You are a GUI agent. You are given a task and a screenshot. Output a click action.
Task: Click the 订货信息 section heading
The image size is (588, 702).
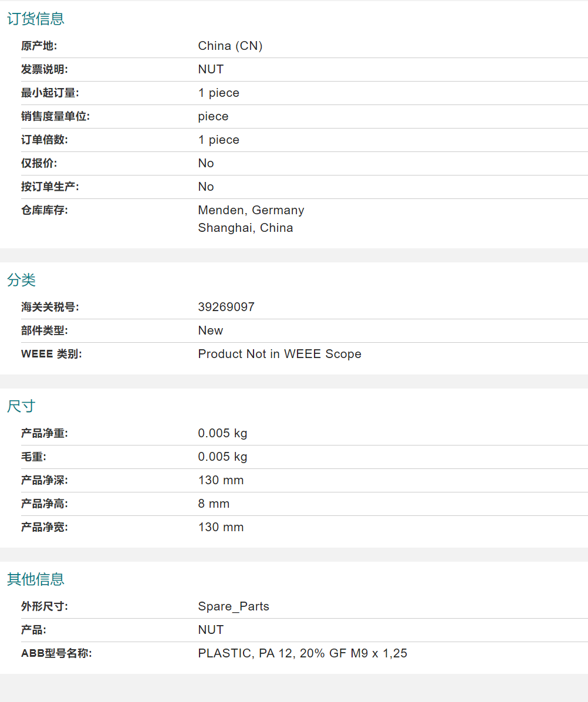(36, 19)
